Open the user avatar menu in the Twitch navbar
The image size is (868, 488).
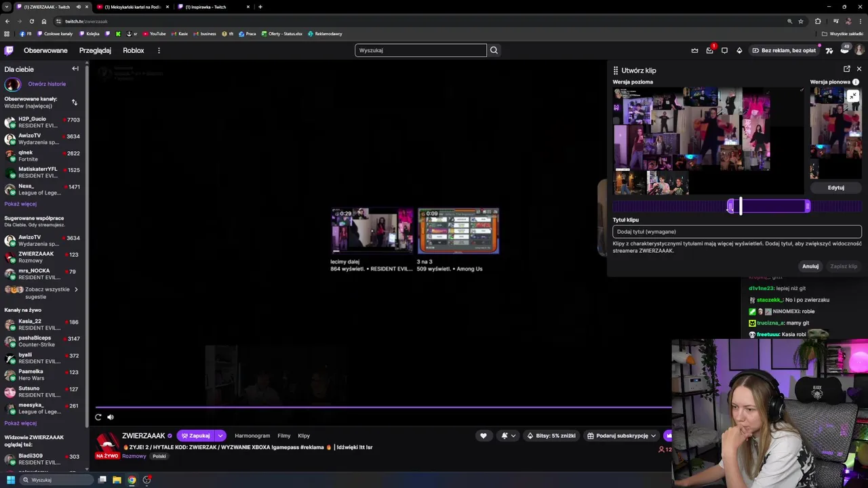[859, 50]
